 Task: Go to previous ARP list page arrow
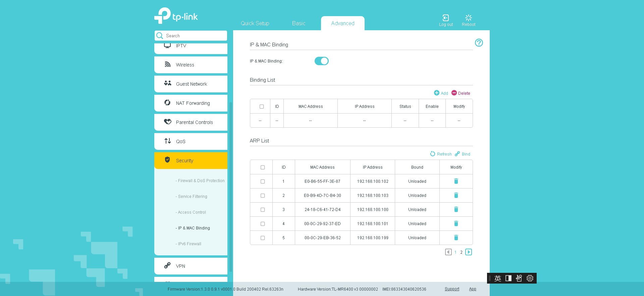pos(448,252)
